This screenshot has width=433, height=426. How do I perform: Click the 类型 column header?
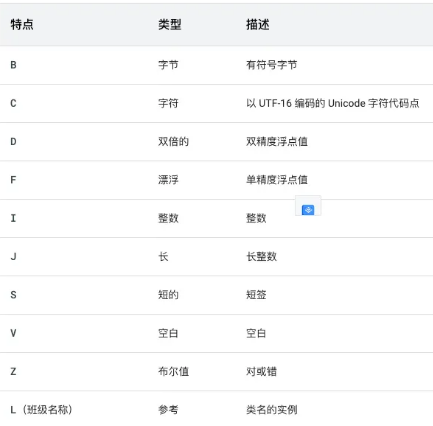click(170, 25)
